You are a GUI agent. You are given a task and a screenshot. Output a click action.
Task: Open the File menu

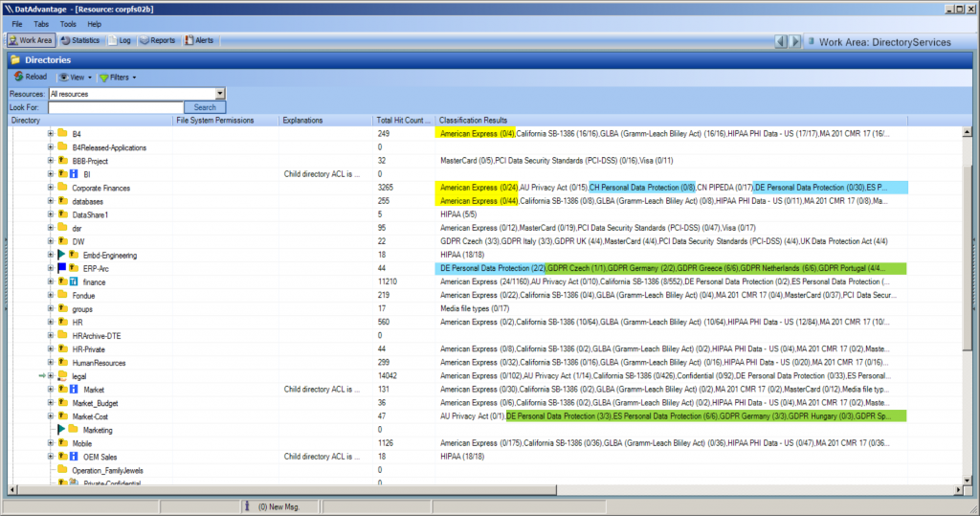point(17,24)
